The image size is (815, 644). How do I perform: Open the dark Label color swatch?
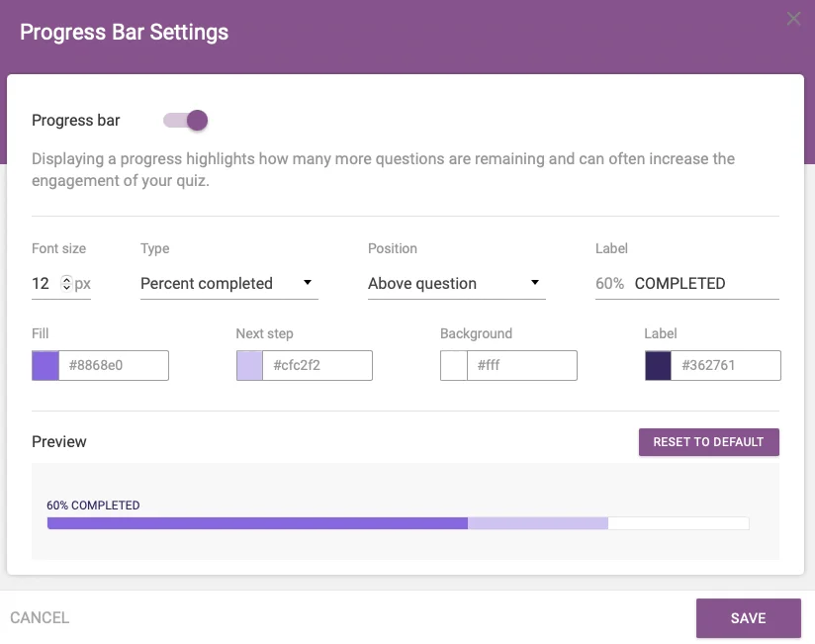(658, 366)
